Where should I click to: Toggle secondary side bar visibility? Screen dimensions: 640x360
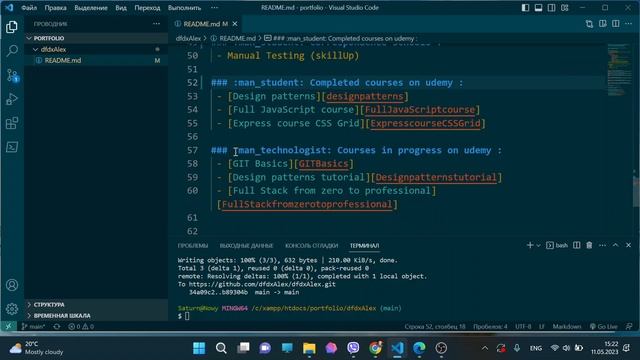click(x=551, y=8)
